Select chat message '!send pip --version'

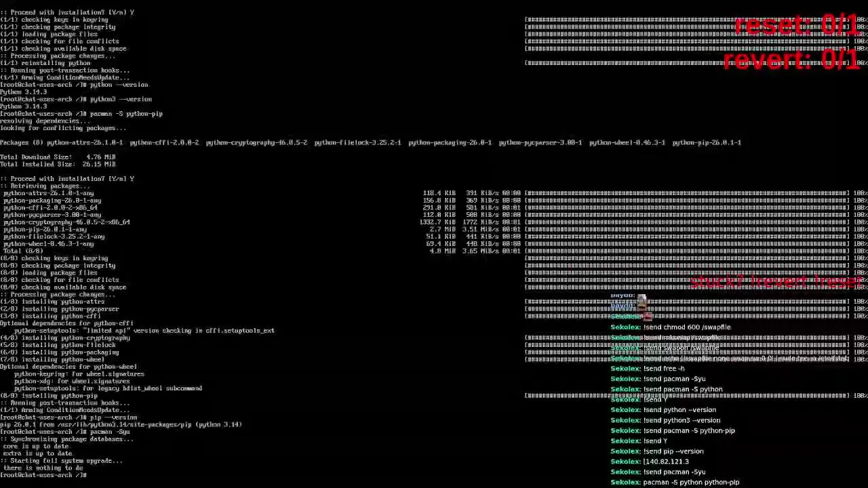[656, 451]
